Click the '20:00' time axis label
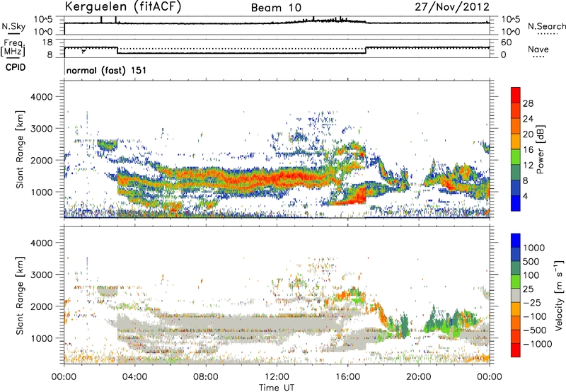The width and height of the screenshot is (566, 392). [419, 377]
